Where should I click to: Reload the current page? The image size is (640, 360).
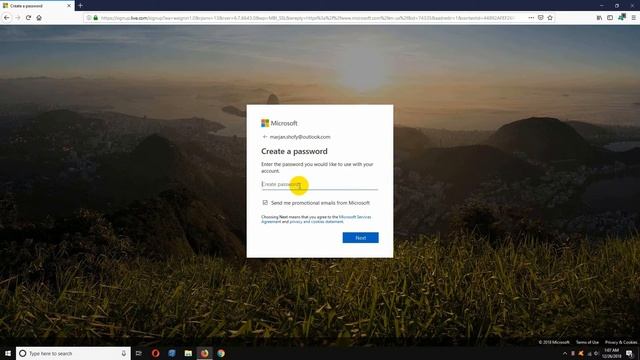28,18
